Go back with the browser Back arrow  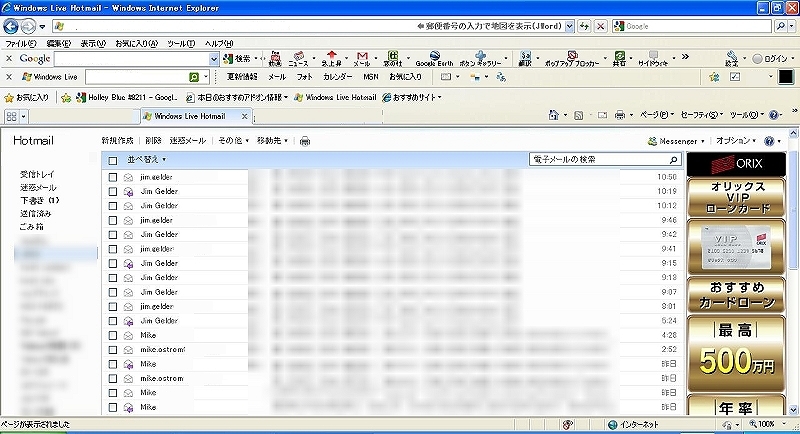coord(11,26)
